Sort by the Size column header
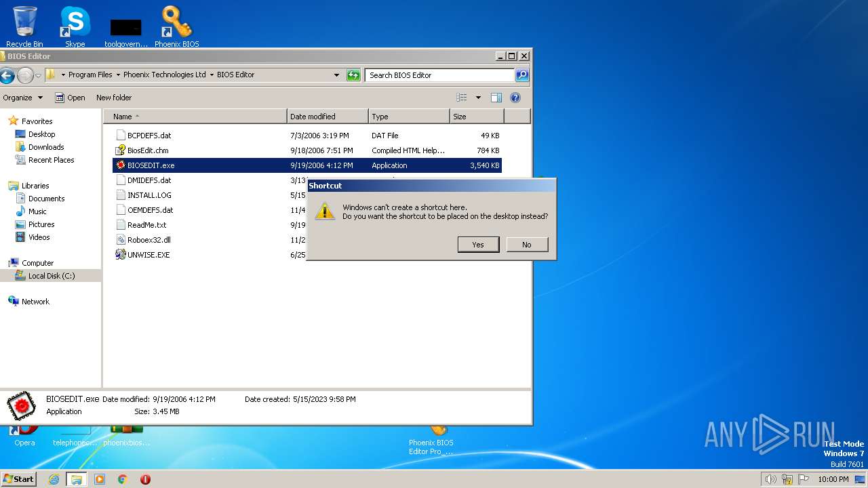Screen dimensions: 868x488 tap(477, 117)
